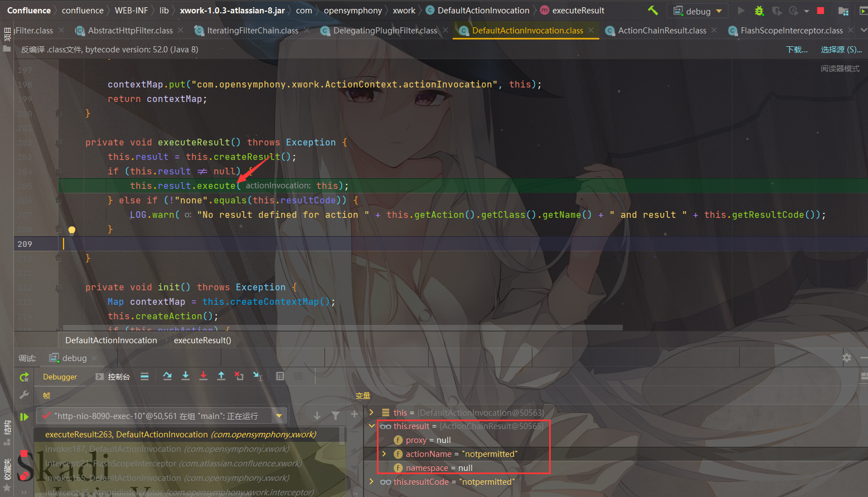
Task: Click the frames filter funnel icon
Action: pyautogui.click(x=335, y=416)
